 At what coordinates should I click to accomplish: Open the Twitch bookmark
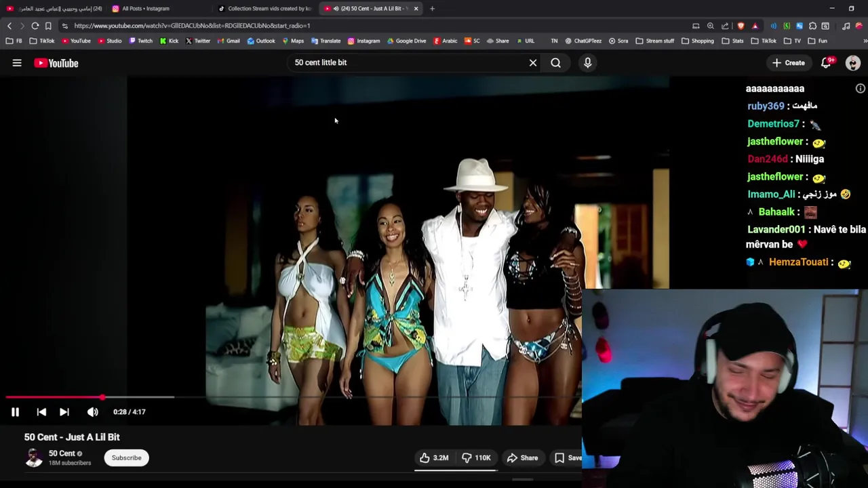click(x=140, y=41)
